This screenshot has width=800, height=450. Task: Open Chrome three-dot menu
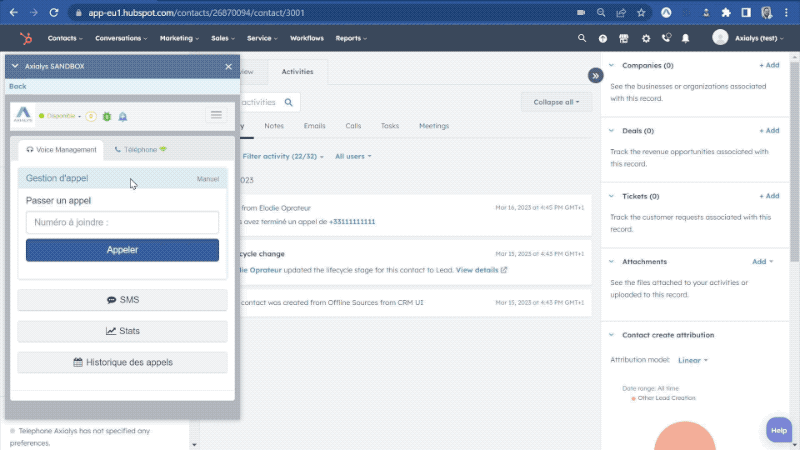[x=786, y=13]
